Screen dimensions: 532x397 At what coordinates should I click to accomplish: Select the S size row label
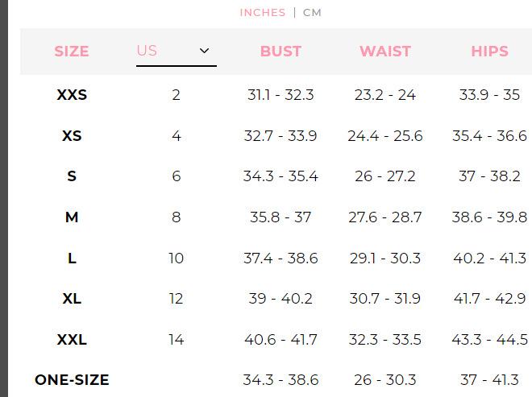click(x=72, y=176)
